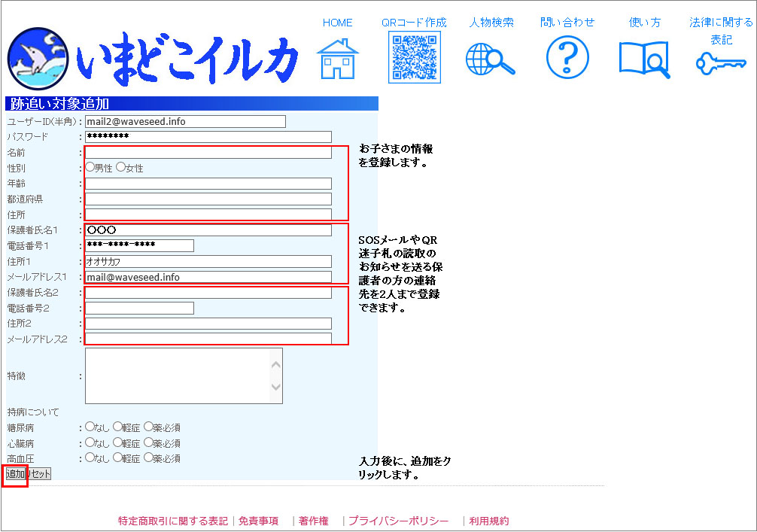Focus the 年齢 input field
Screen dimensions: 757x532
[x=208, y=184]
